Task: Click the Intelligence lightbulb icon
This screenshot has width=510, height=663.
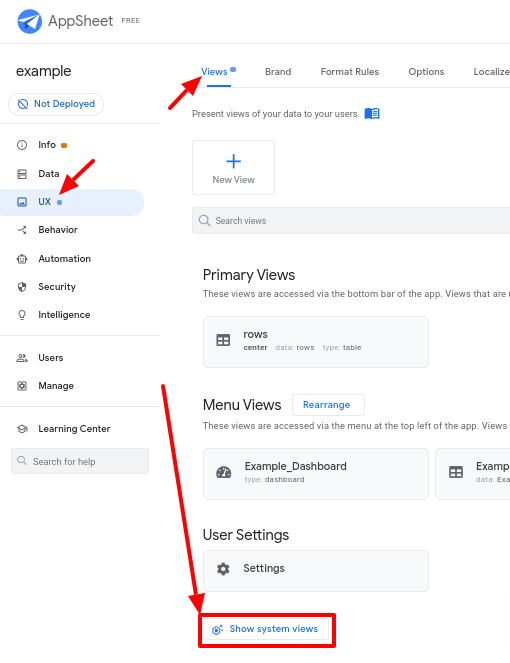Action: click(22, 315)
